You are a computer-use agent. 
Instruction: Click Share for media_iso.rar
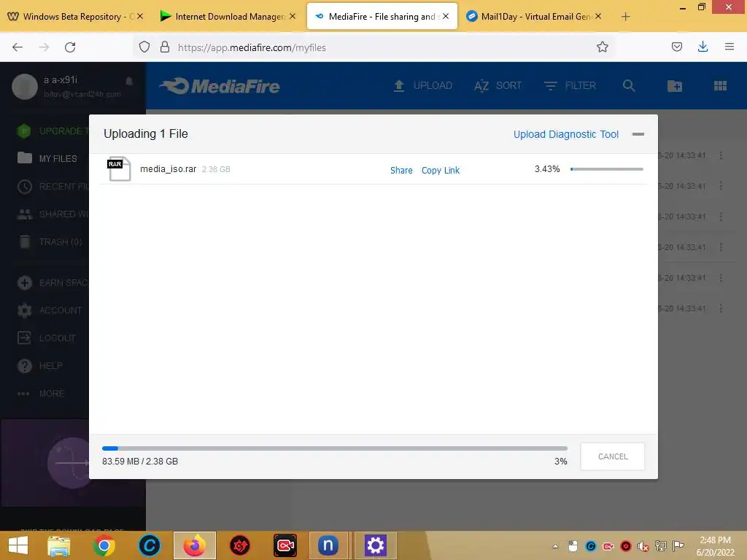pyautogui.click(x=401, y=171)
